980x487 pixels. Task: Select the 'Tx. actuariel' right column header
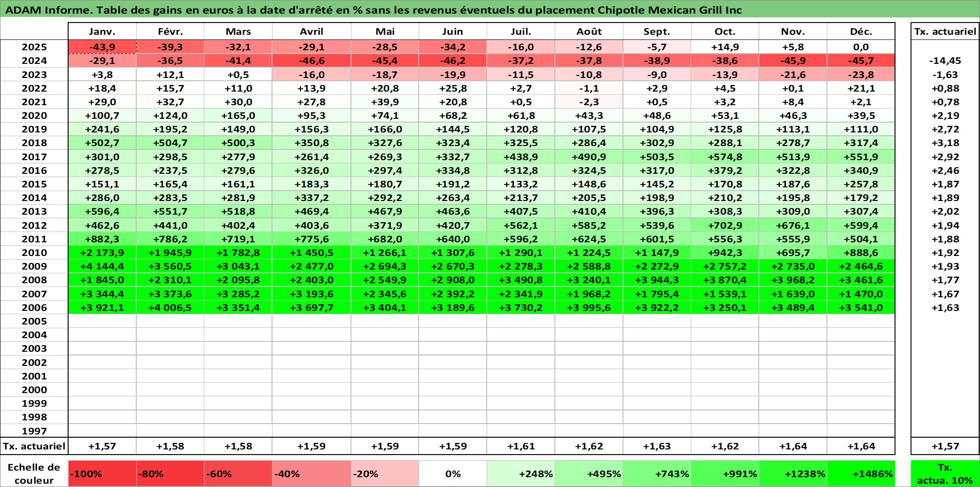click(x=945, y=31)
